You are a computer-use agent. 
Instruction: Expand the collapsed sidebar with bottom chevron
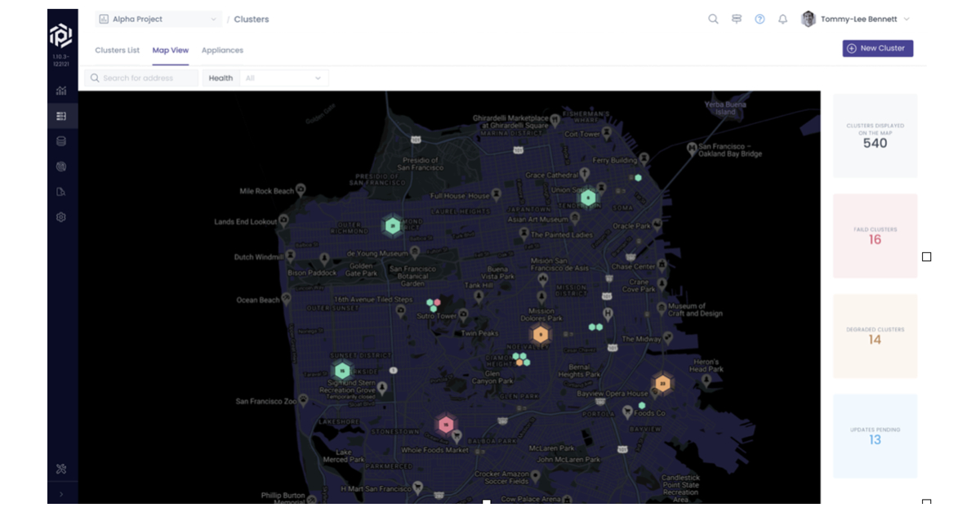click(x=62, y=493)
